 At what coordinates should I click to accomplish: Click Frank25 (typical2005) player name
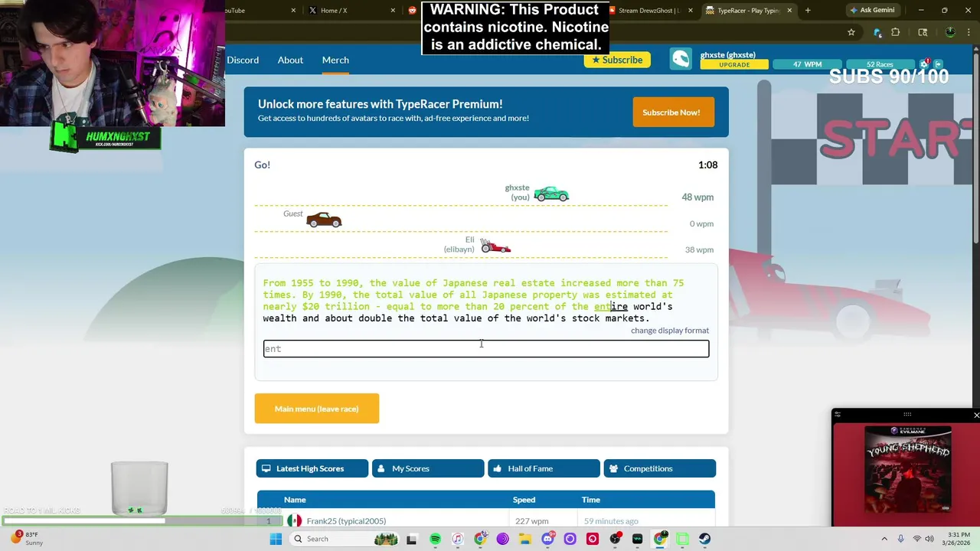pyautogui.click(x=346, y=521)
